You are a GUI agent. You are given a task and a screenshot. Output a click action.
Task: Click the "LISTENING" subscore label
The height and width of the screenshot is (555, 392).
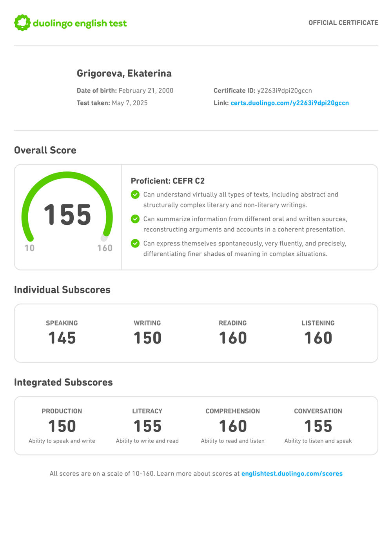click(x=318, y=323)
